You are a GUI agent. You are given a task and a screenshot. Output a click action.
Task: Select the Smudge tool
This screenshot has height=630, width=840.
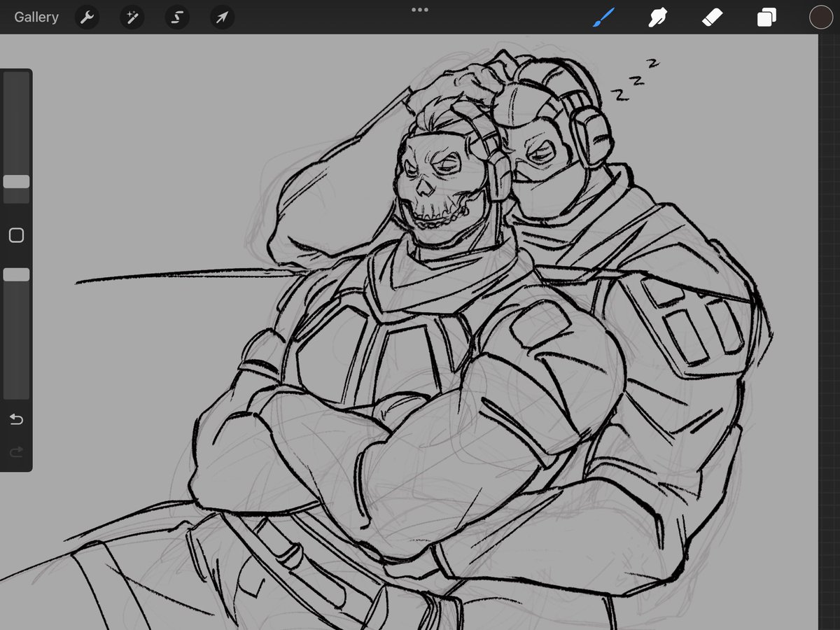(x=657, y=17)
